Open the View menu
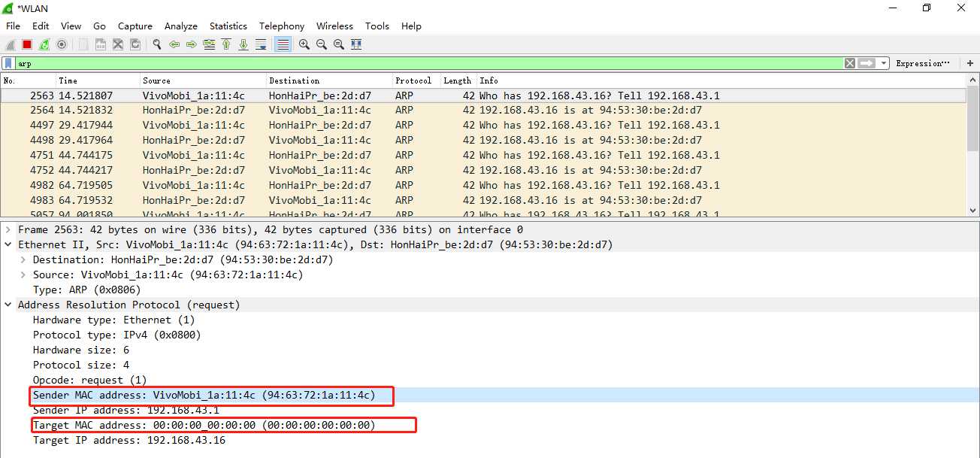The height and width of the screenshot is (458, 980). [x=71, y=26]
